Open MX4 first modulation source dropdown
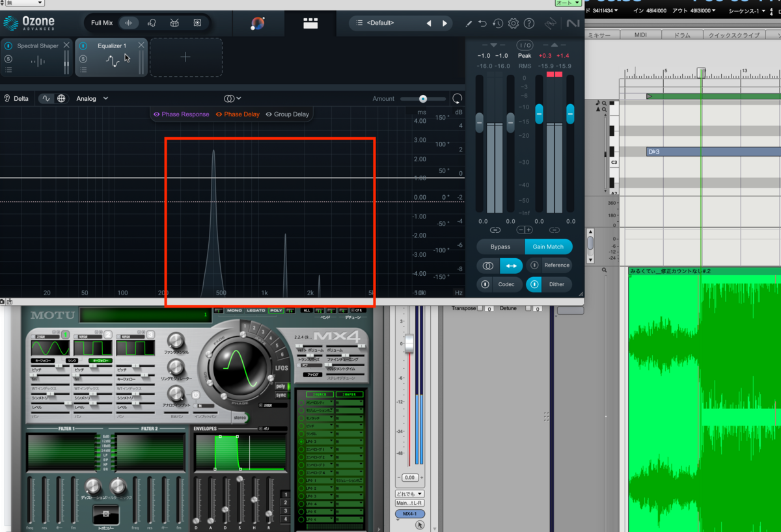 319,403
